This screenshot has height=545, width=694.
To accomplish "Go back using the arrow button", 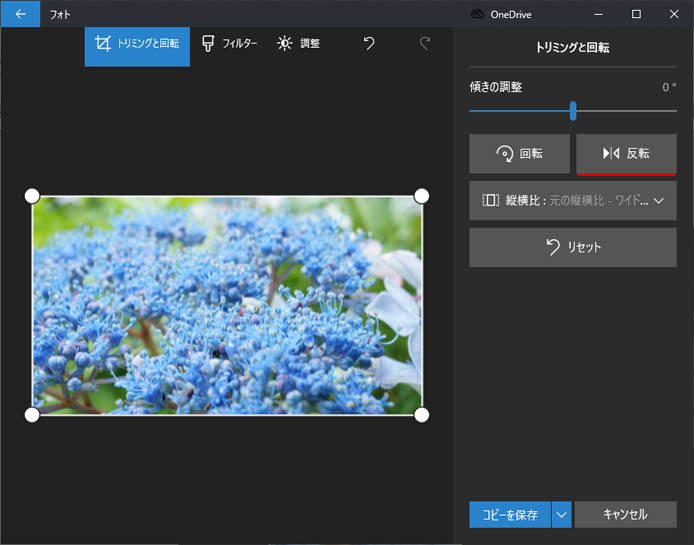I will tap(20, 14).
